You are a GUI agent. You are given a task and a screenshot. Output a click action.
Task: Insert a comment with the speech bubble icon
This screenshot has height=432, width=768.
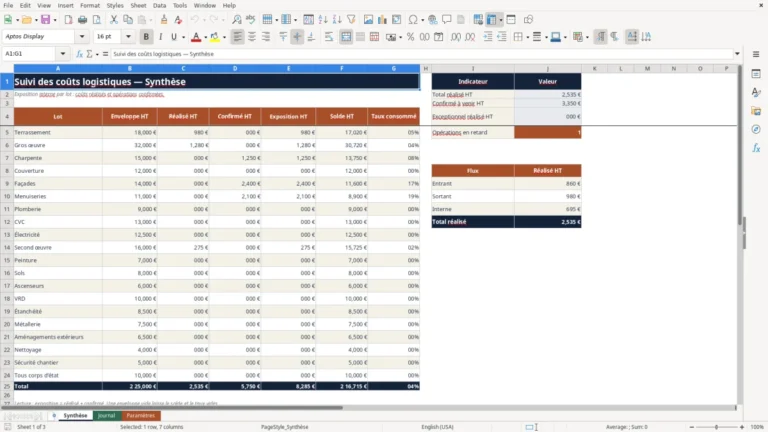[447, 20]
